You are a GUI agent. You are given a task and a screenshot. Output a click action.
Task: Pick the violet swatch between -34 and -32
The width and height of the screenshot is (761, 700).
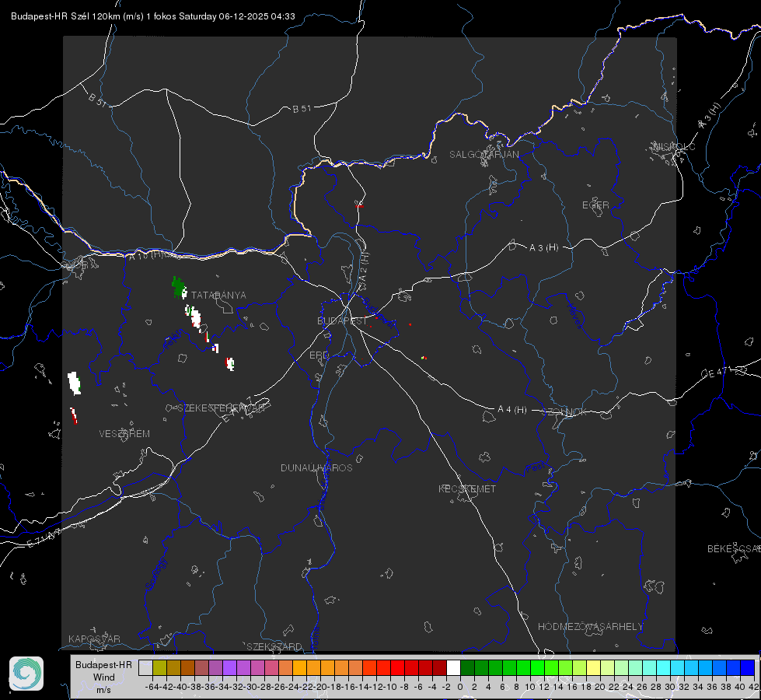click(x=229, y=667)
